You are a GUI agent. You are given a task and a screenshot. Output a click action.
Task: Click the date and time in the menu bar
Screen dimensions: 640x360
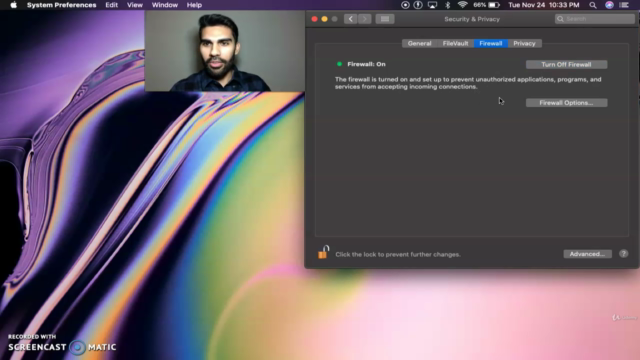click(544, 5)
